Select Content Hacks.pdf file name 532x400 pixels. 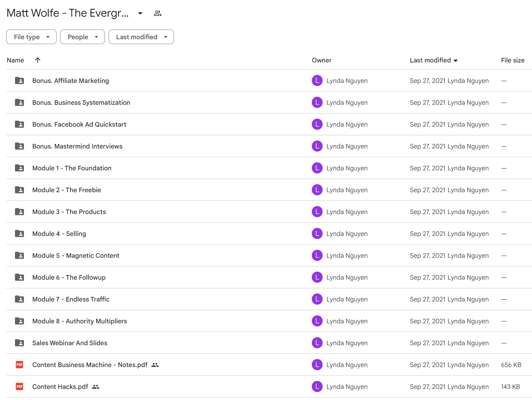[x=60, y=386]
